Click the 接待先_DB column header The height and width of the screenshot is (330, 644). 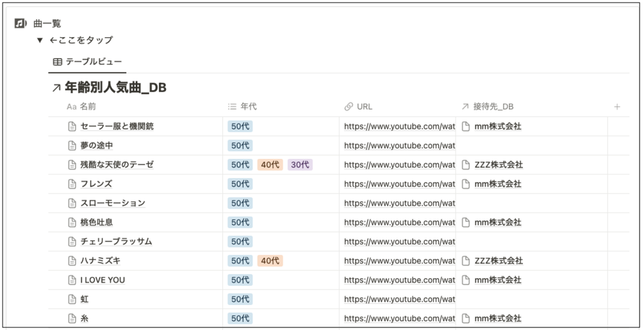tap(493, 107)
